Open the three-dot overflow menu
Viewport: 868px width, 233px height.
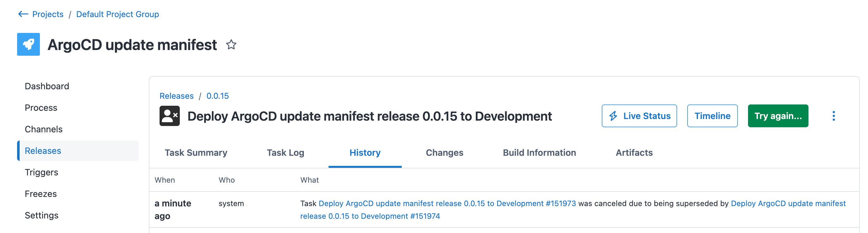pos(833,116)
